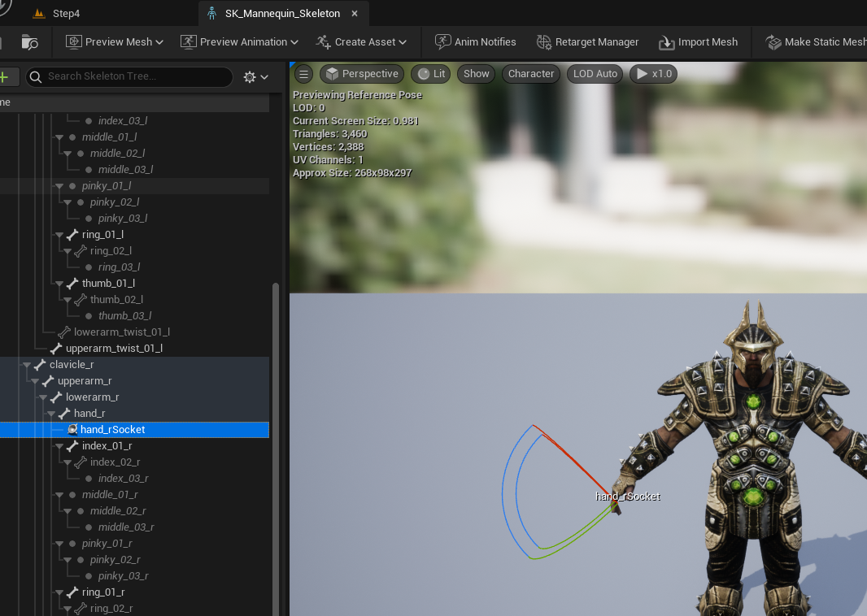Click the hand_rSocket label in viewport
This screenshot has width=867, height=616.
628,496
